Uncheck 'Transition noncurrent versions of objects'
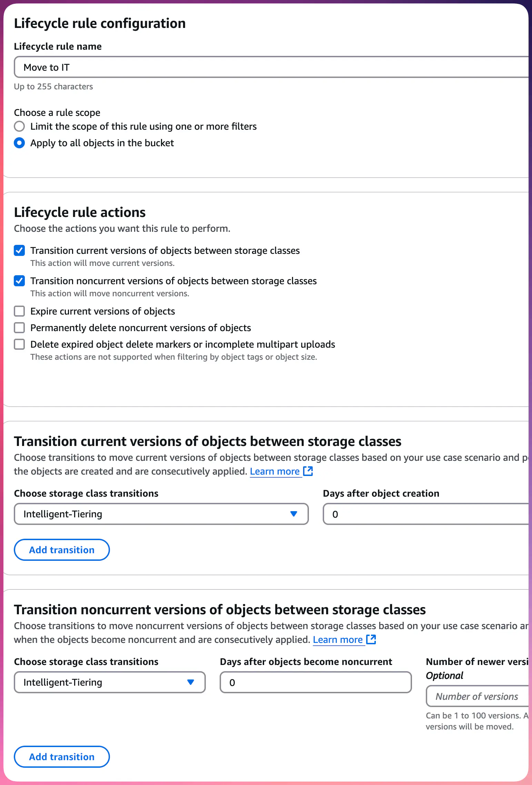Viewport: 532px width, 785px height. pos(19,281)
